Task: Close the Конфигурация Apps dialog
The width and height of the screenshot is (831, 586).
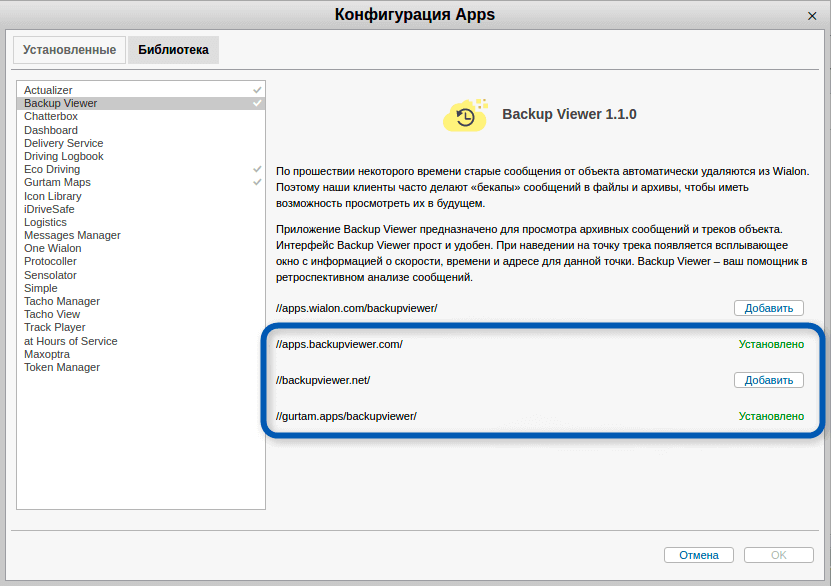Action: tap(811, 16)
